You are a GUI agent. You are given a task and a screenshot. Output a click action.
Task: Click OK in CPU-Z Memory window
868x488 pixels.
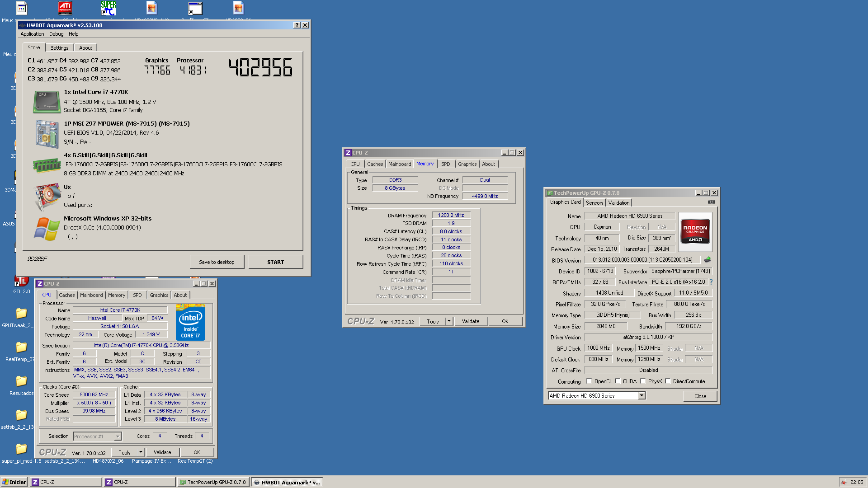coord(505,321)
